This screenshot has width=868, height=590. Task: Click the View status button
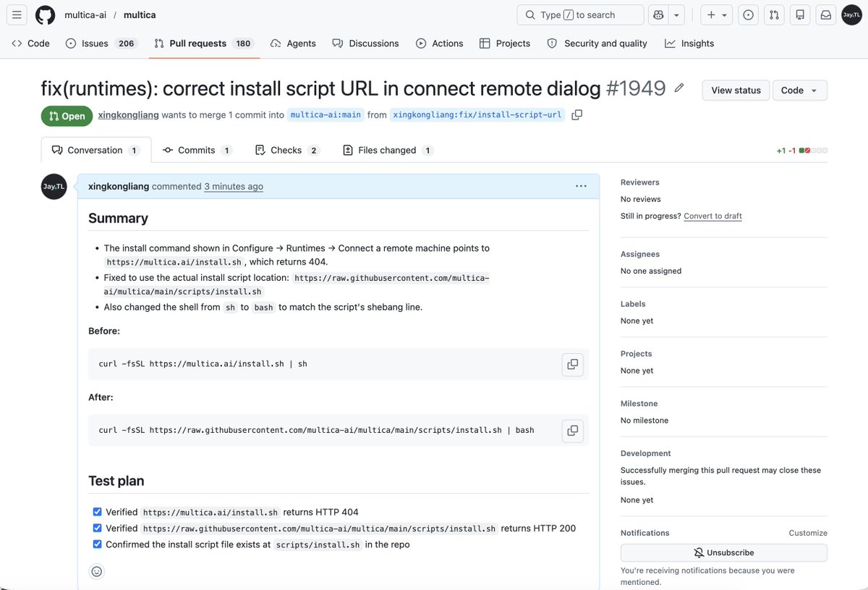tap(736, 90)
